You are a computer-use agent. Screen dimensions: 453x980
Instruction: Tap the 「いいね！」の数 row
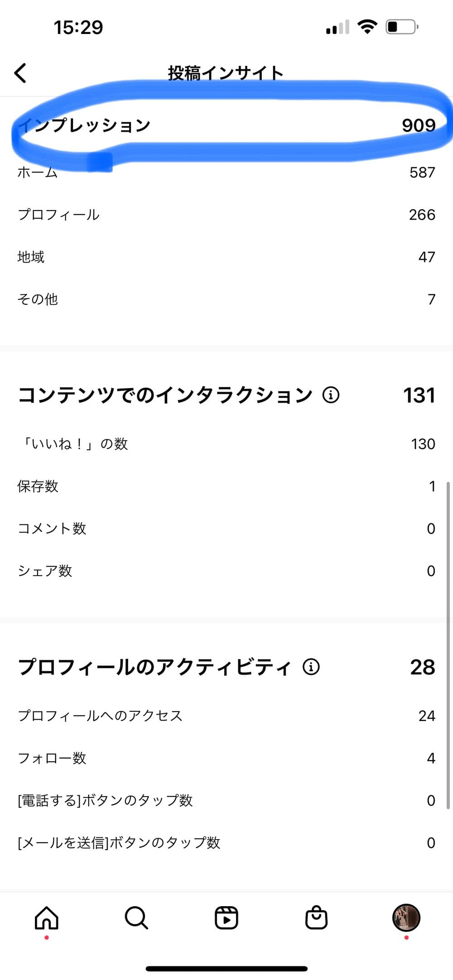coord(226,444)
